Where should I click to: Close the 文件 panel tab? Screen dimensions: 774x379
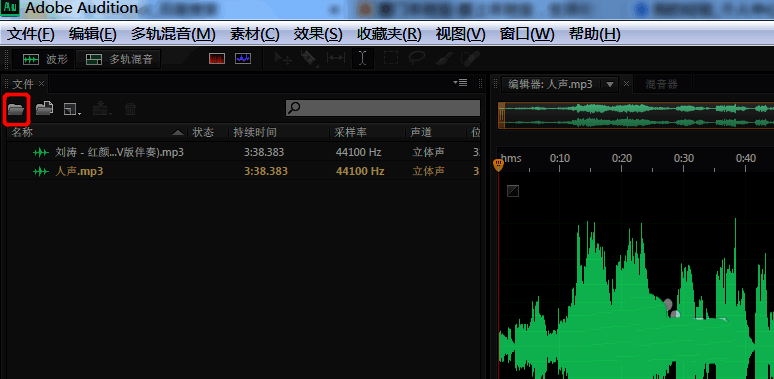coord(41,84)
